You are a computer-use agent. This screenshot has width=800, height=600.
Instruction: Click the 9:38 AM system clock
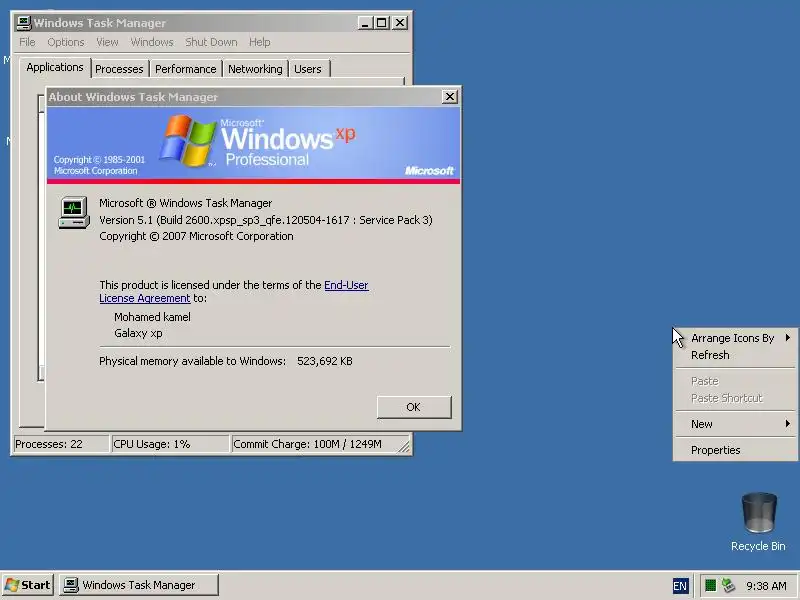[766, 586]
